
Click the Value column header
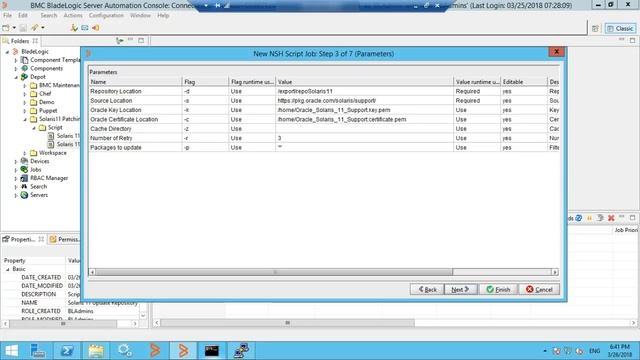coord(364,82)
